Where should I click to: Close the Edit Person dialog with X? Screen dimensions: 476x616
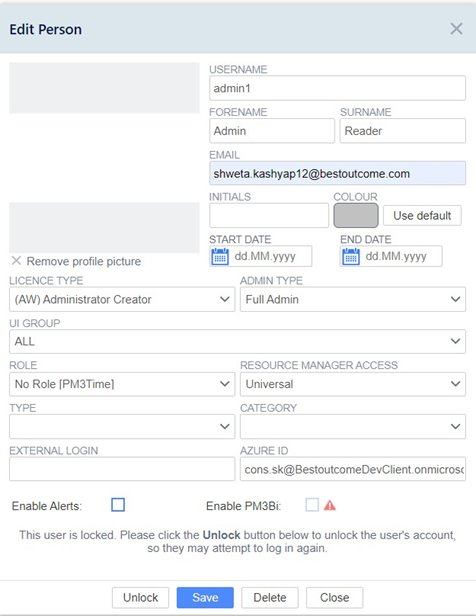tap(456, 29)
